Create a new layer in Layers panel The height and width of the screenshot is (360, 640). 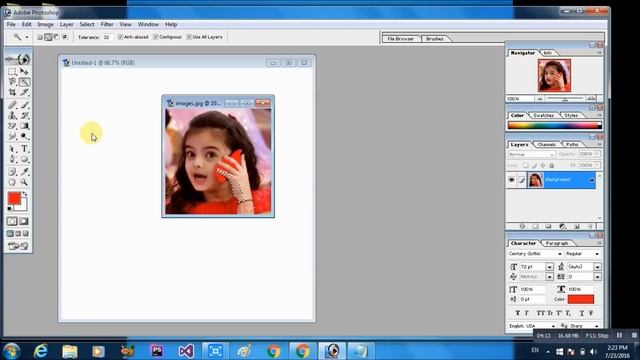click(x=577, y=226)
